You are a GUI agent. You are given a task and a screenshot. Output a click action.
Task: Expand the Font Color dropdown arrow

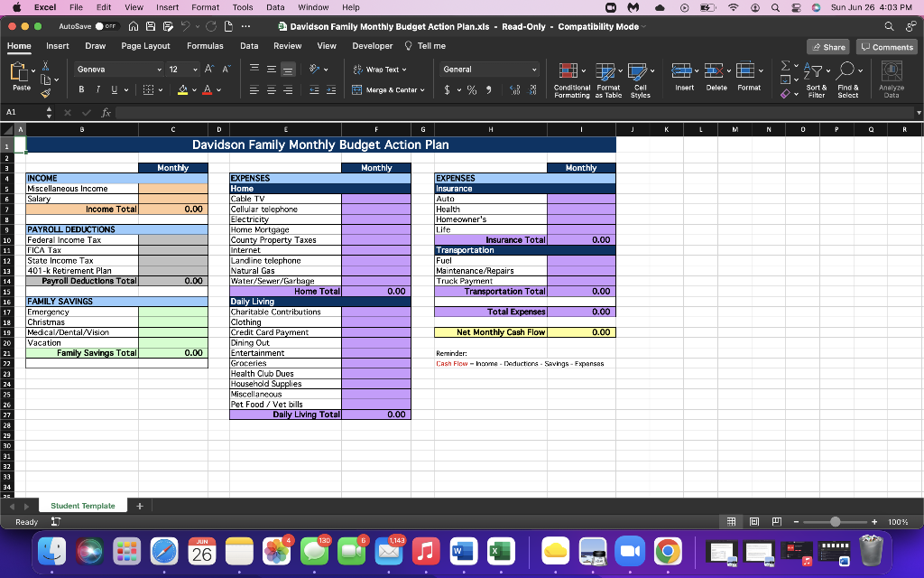(218, 90)
